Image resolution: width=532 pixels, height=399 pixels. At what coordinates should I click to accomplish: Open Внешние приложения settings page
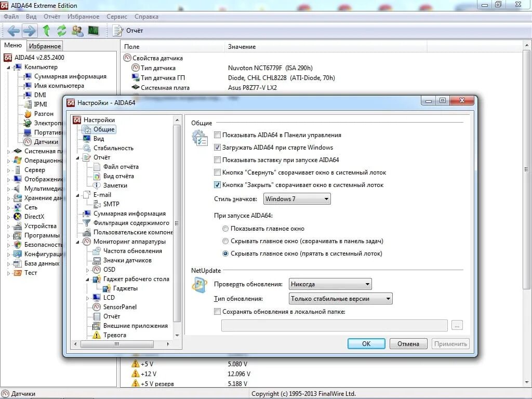(136, 326)
